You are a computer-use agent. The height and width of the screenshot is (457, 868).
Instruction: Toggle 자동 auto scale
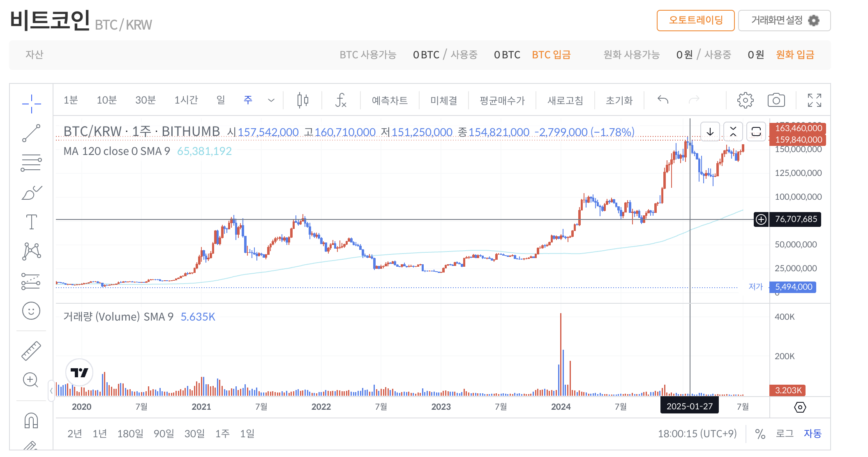tap(813, 434)
